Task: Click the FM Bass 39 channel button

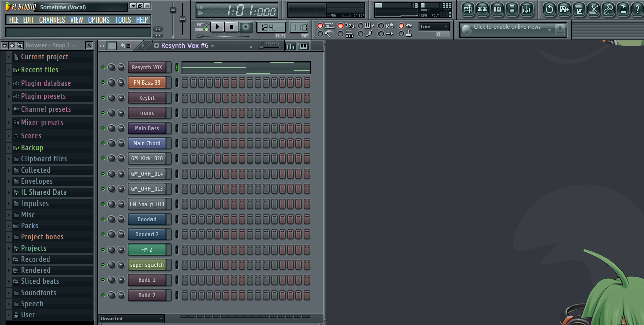Action: tap(147, 83)
